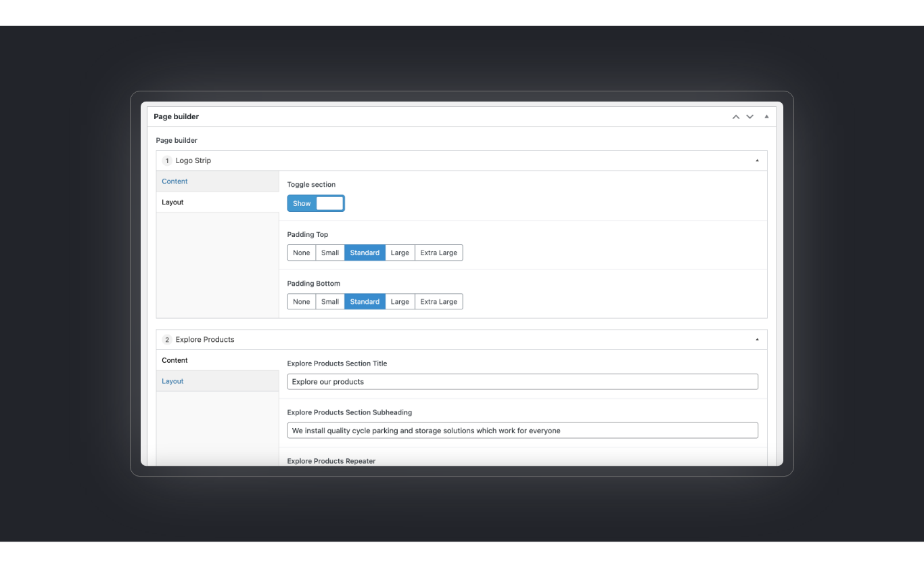Collapse the Page builder metabox triangle
The image size is (924, 568).
[x=766, y=116]
